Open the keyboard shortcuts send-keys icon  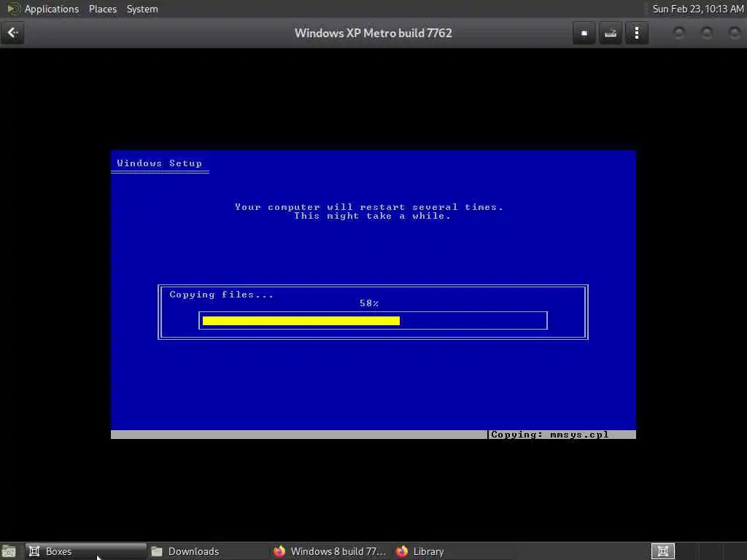pos(611,33)
